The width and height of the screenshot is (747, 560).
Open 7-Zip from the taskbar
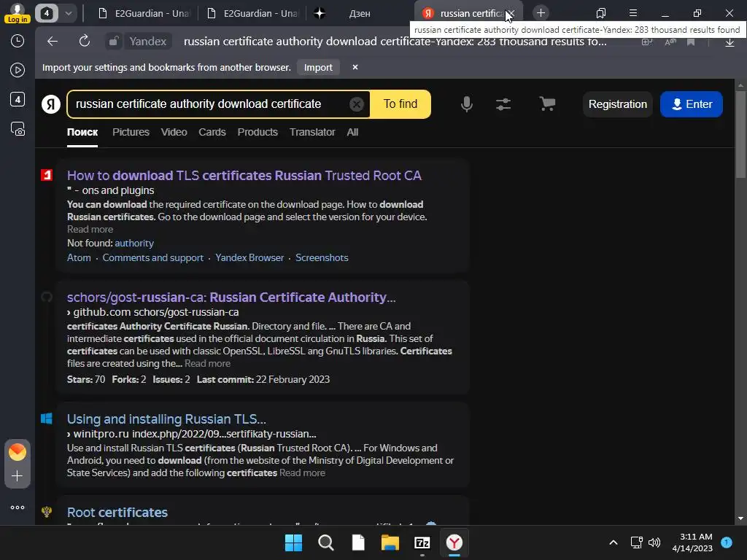(x=422, y=542)
